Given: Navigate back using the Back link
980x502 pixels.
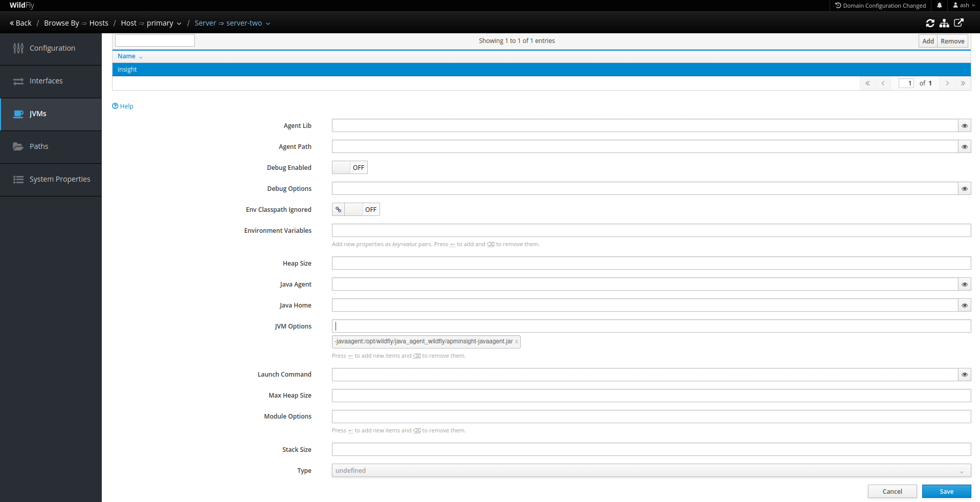Looking at the screenshot, I should click(x=20, y=23).
